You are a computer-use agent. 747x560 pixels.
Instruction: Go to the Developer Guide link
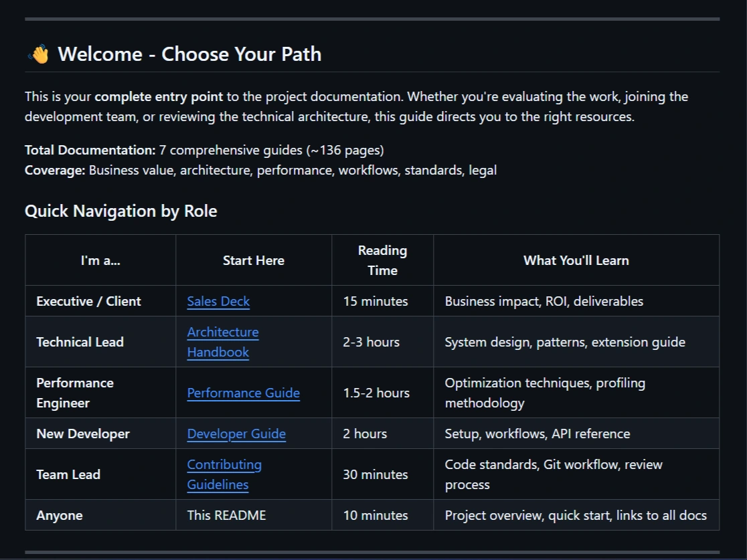tap(236, 434)
